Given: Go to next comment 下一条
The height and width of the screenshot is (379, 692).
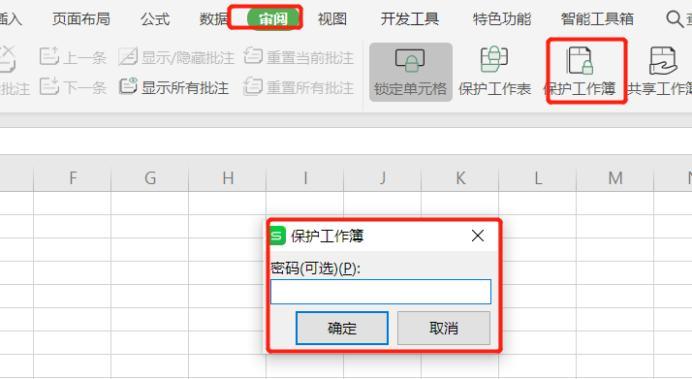Looking at the screenshot, I should 73,86.
